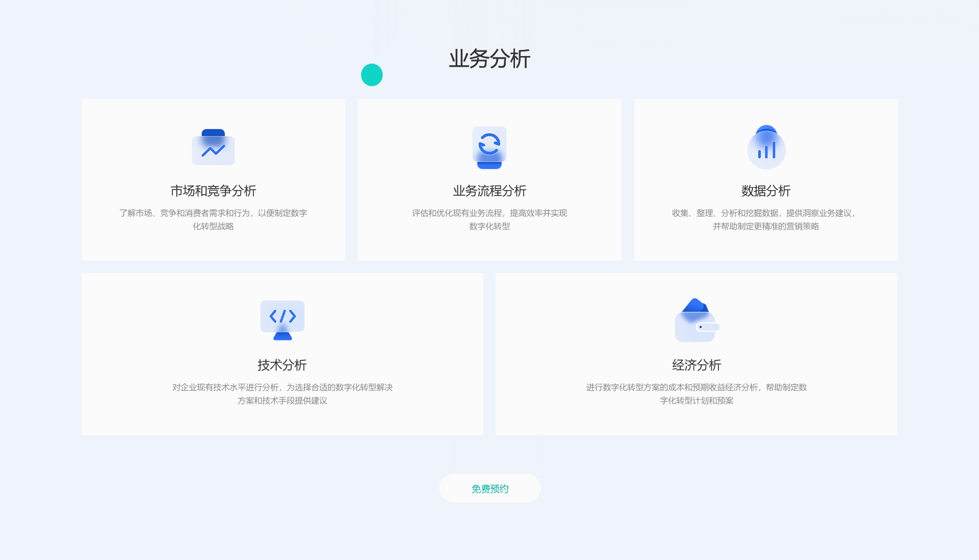This screenshot has width=979, height=560.
Task: Click the data analysis bar chart icon
Action: [x=766, y=147]
